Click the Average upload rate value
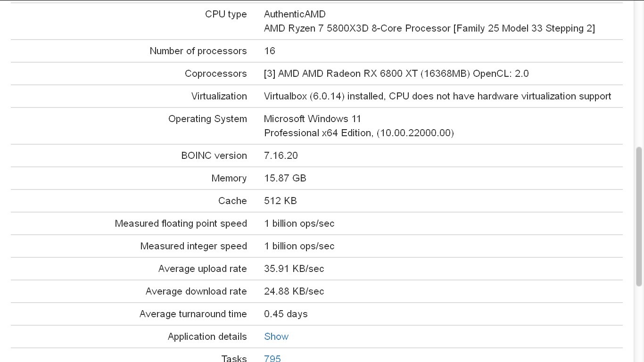This screenshot has height=362, width=644. click(294, 269)
